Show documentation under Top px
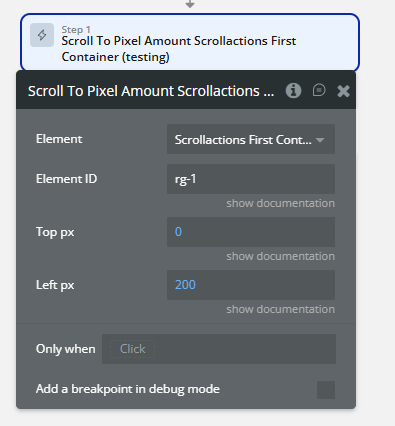The image size is (395, 426). tap(280, 256)
